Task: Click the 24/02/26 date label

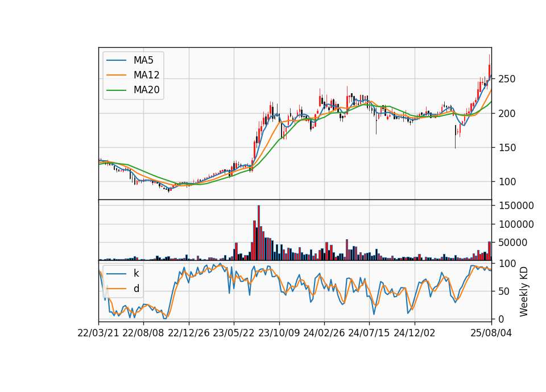Action: (x=324, y=333)
